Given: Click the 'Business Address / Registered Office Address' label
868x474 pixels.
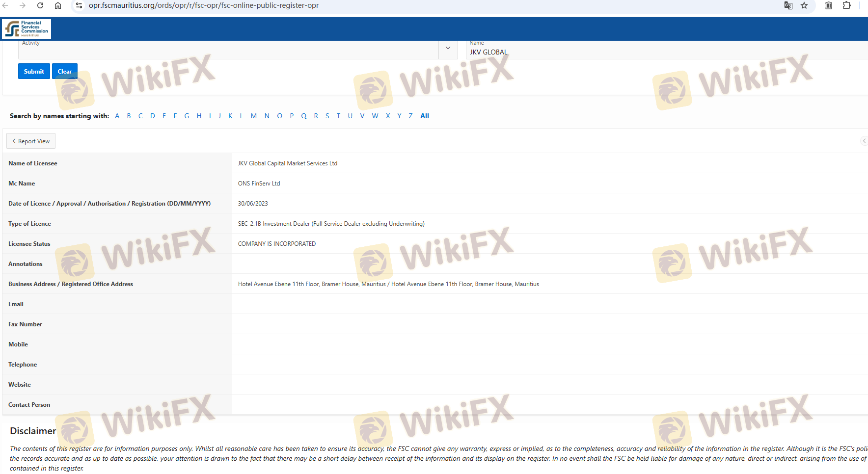Looking at the screenshot, I should (71, 284).
